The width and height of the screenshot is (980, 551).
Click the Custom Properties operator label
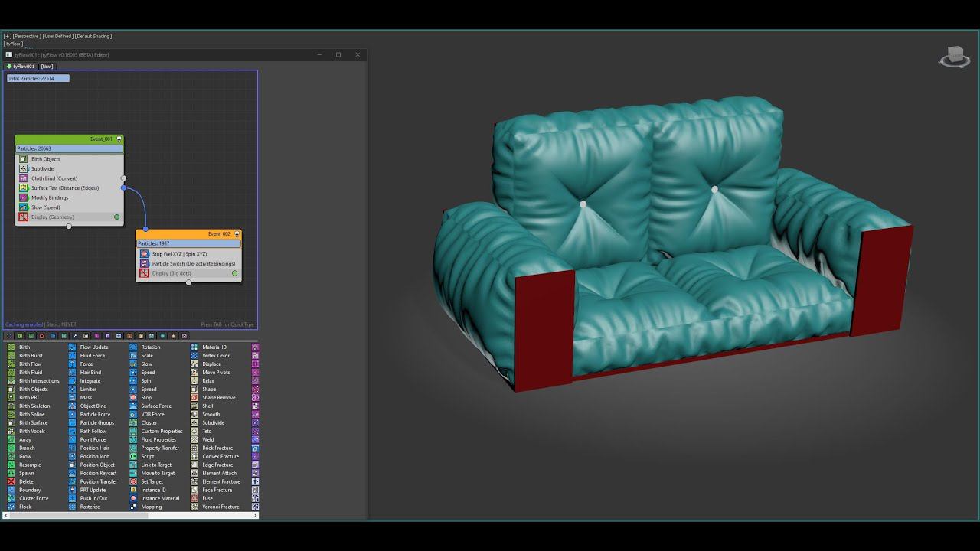point(162,432)
